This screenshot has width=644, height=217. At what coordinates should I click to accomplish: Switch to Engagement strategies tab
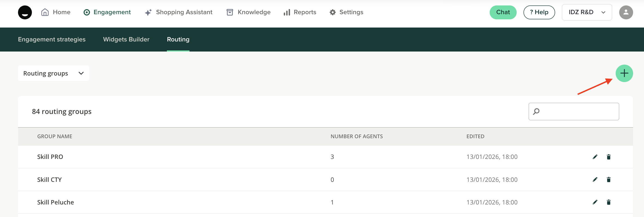pyautogui.click(x=52, y=40)
